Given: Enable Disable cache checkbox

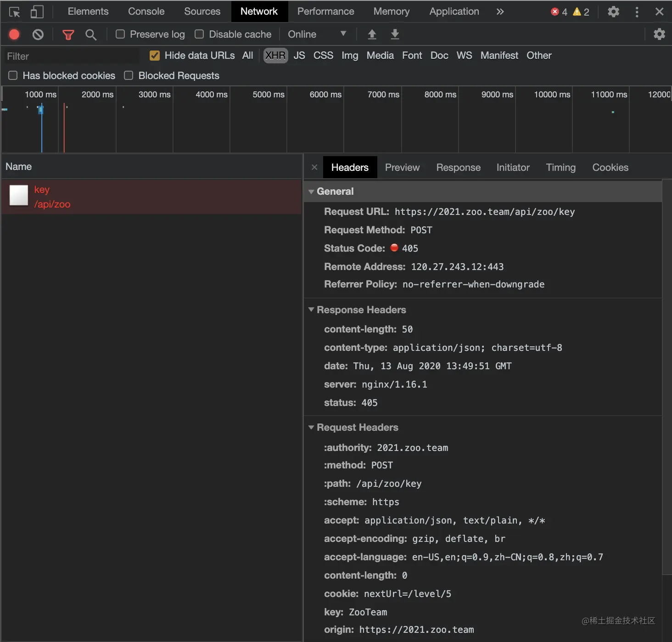Looking at the screenshot, I should pos(199,34).
